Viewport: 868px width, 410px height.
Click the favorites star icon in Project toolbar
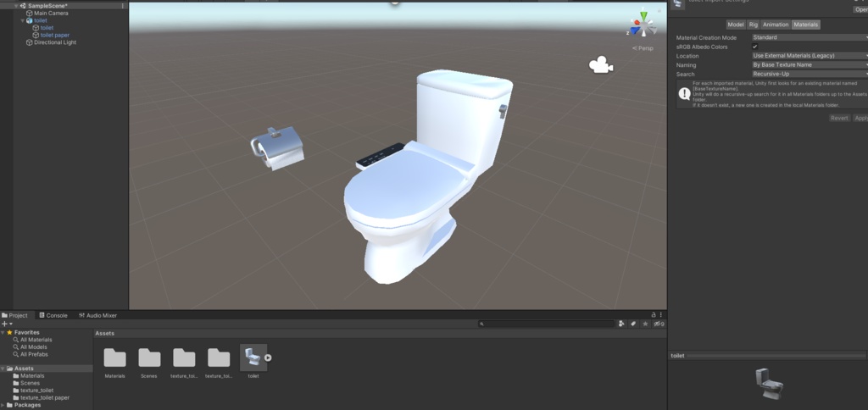pyautogui.click(x=645, y=324)
